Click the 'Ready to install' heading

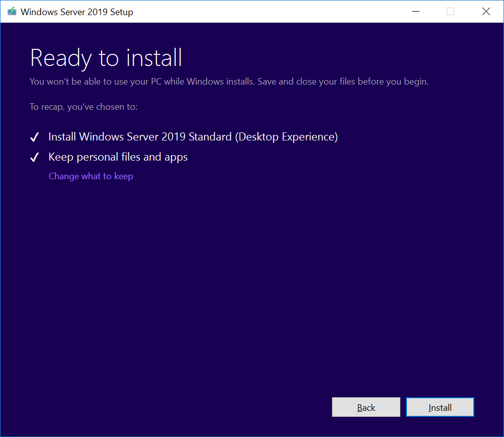tap(106, 58)
